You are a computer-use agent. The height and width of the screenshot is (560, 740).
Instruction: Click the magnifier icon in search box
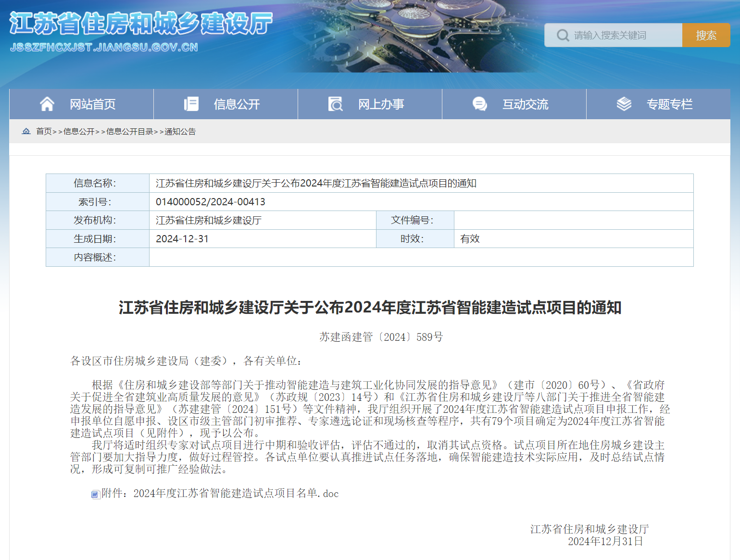pos(563,36)
